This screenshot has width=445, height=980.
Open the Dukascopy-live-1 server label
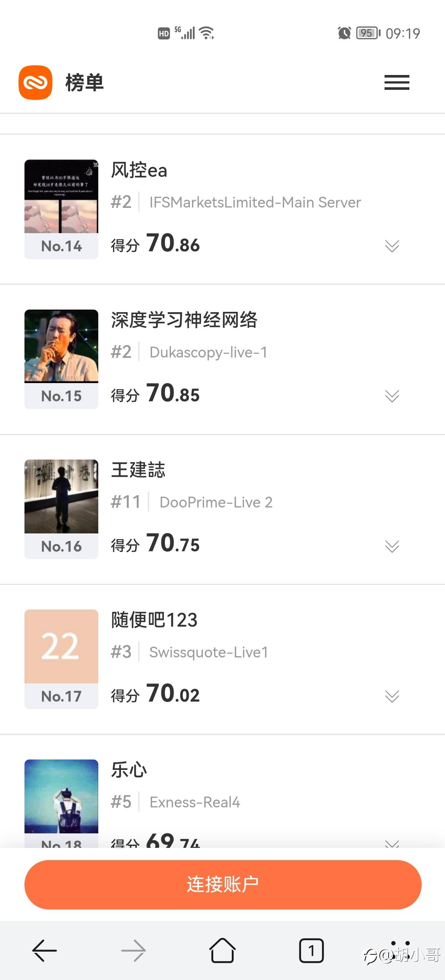pyautogui.click(x=208, y=352)
